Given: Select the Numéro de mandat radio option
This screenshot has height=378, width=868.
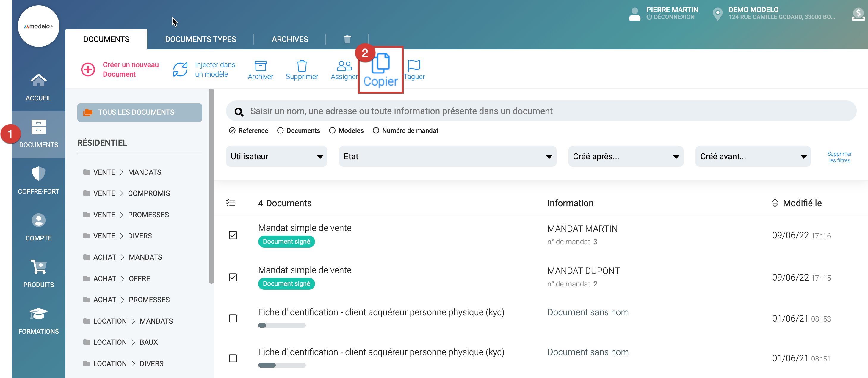Looking at the screenshot, I should (x=376, y=130).
